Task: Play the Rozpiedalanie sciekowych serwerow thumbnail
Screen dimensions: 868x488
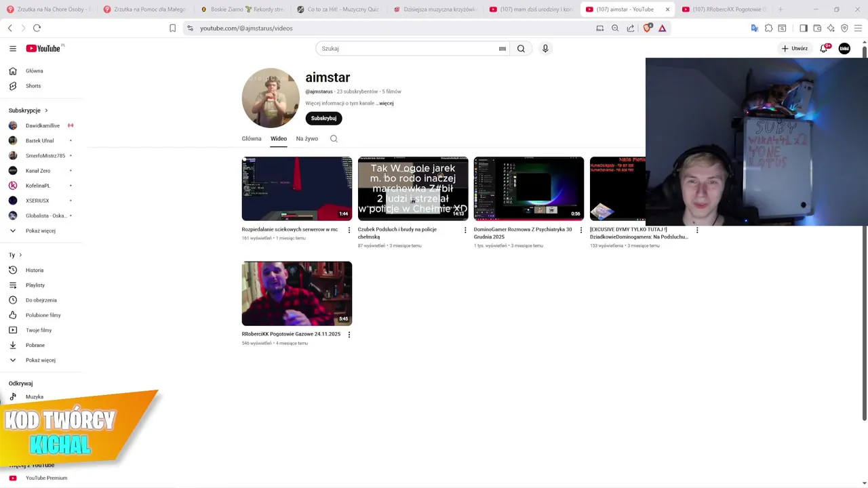Action: (297, 188)
